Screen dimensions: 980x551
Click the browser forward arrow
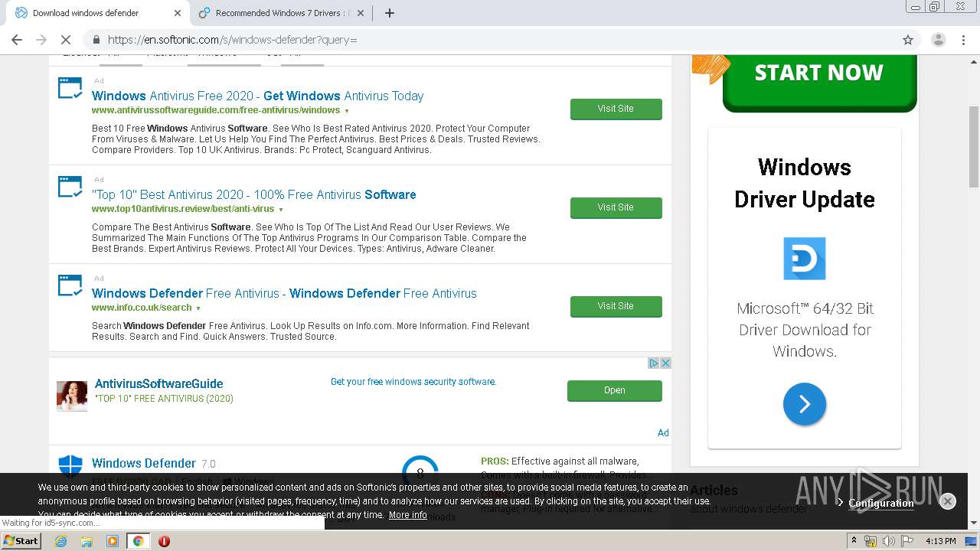click(x=41, y=40)
